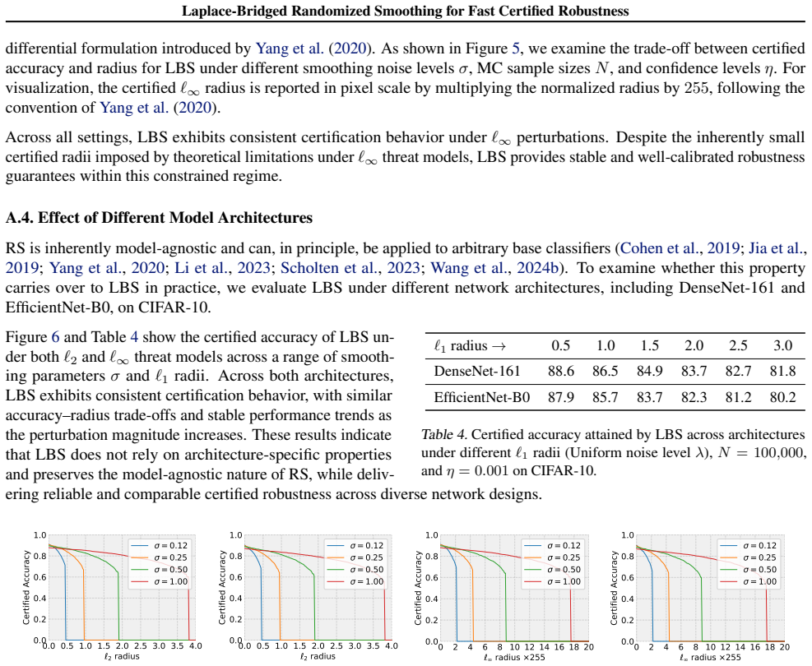Screen dimensions: 812x666
Task: Click table cell value 81.8
Action: click(782, 372)
